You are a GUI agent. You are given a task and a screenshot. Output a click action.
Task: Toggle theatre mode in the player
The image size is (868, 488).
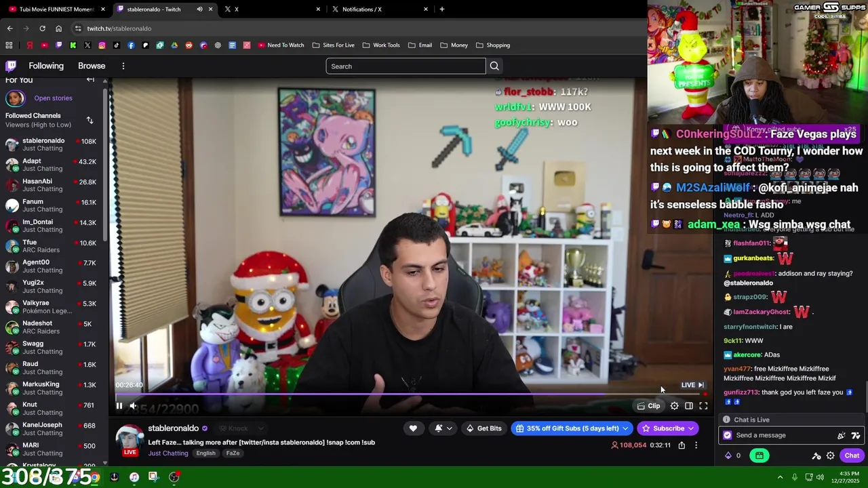[x=689, y=406]
